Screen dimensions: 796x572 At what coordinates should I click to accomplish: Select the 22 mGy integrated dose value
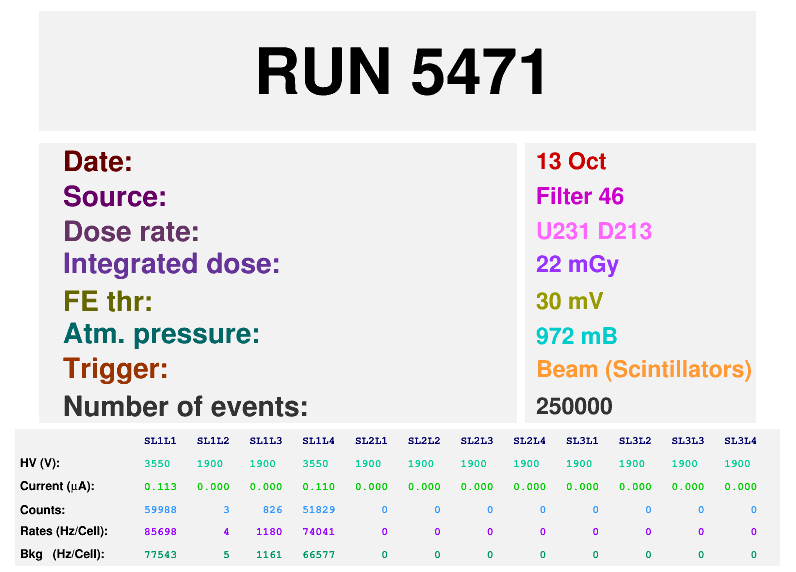(x=577, y=265)
